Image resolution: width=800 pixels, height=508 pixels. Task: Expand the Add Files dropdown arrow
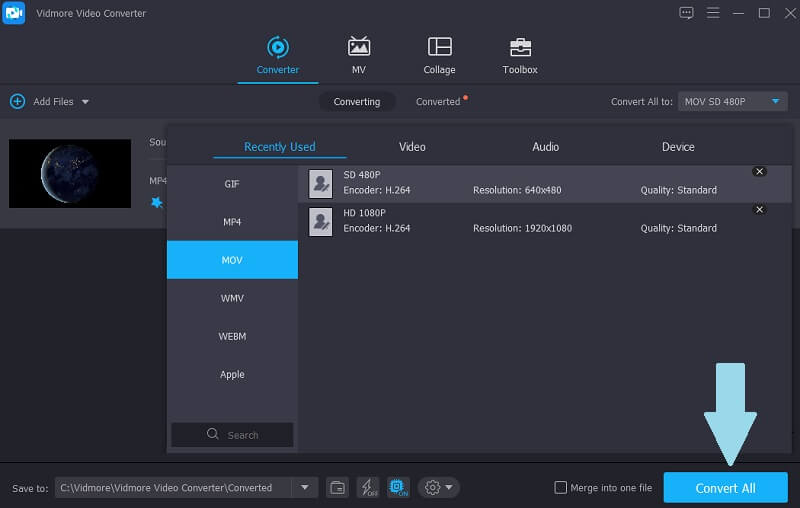(x=85, y=102)
